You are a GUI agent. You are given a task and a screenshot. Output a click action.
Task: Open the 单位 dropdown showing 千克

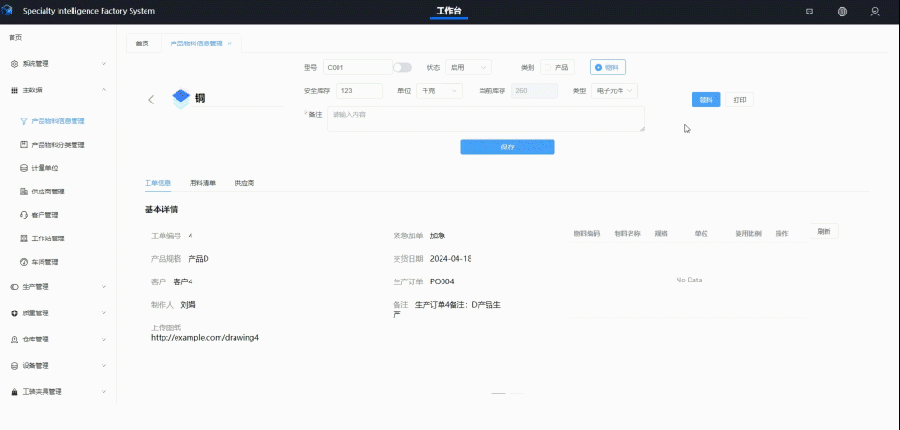[439, 91]
